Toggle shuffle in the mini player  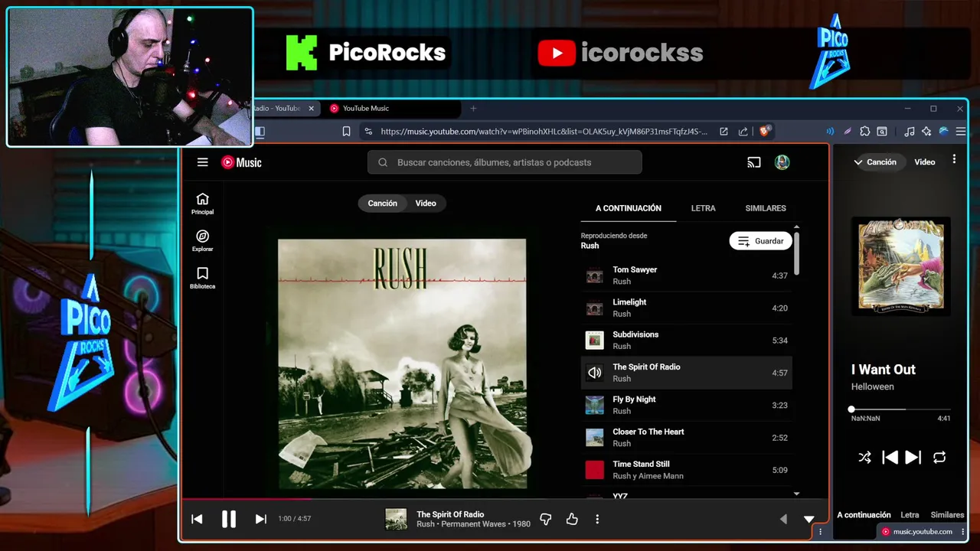click(864, 457)
